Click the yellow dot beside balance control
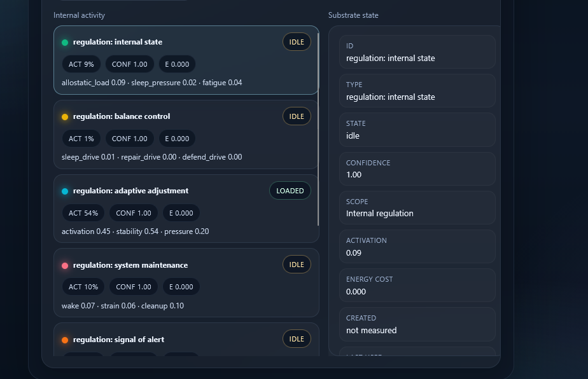 [x=65, y=117]
